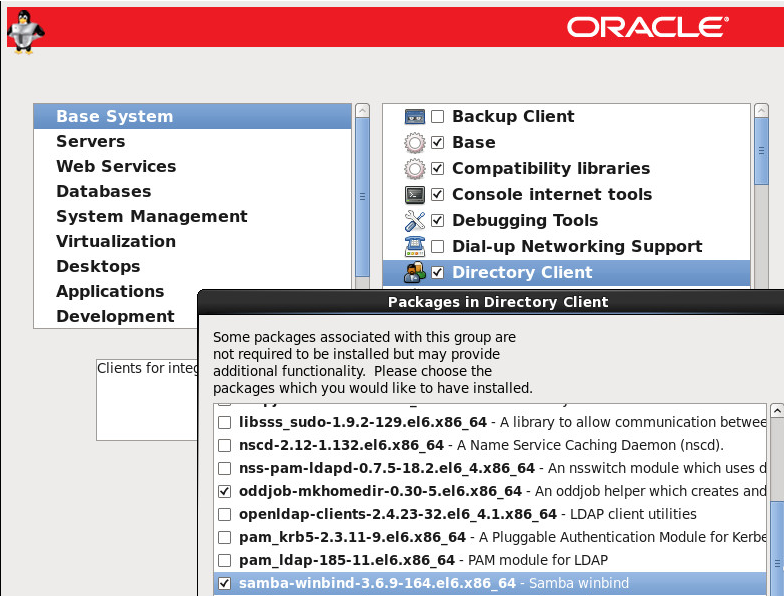Select Development category
784x596 pixels.
coord(116,316)
